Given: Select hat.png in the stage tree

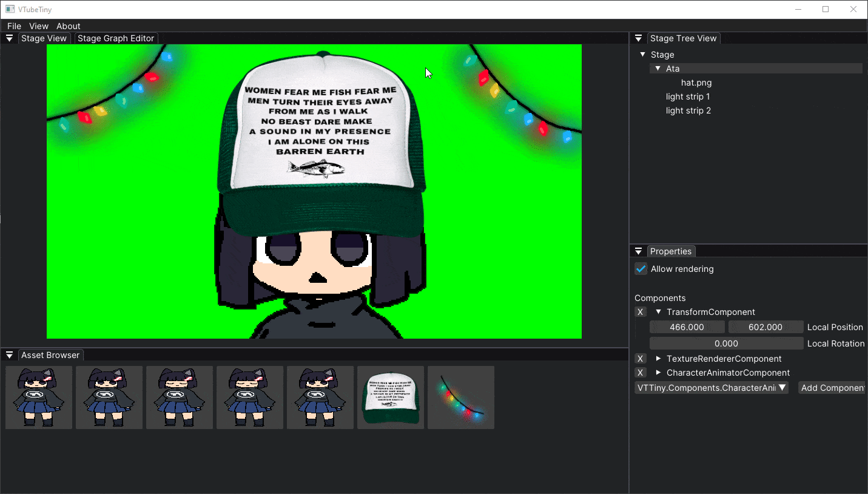Looking at the screenshot, I should tap(696, 83).
